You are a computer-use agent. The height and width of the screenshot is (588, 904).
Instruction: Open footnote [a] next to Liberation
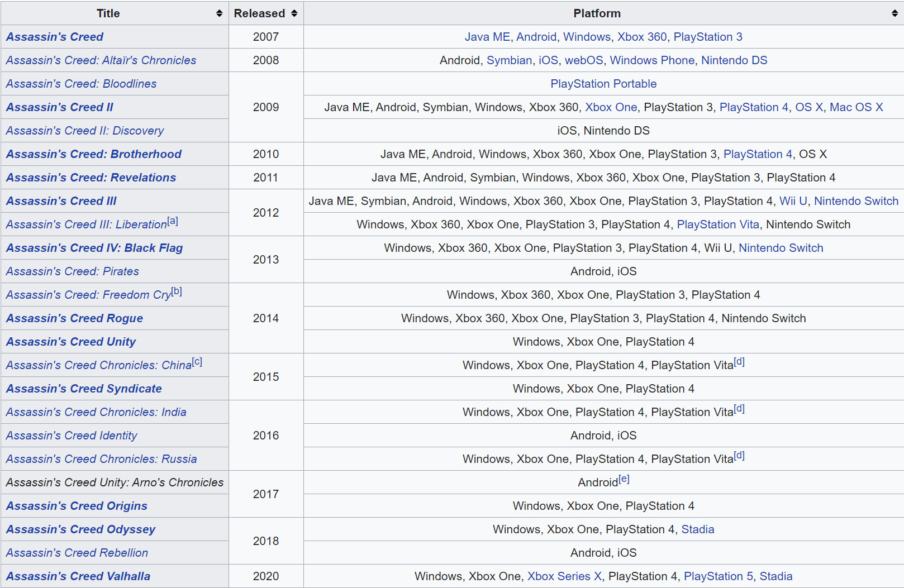pyautogui.click(x=173, y=221)
